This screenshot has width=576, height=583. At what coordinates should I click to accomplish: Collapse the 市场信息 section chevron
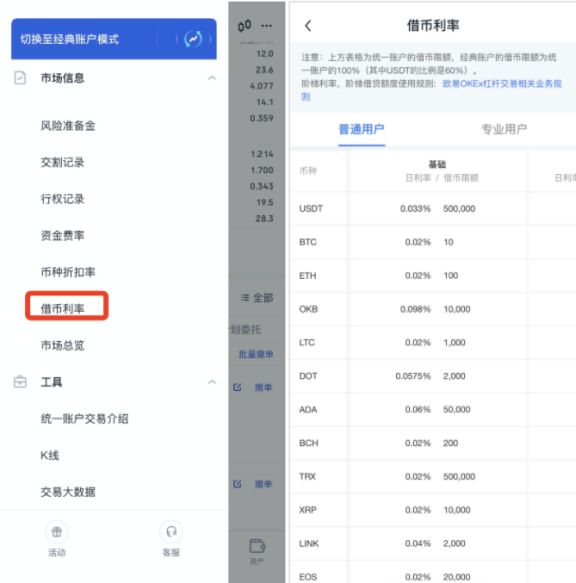point(212,78)
